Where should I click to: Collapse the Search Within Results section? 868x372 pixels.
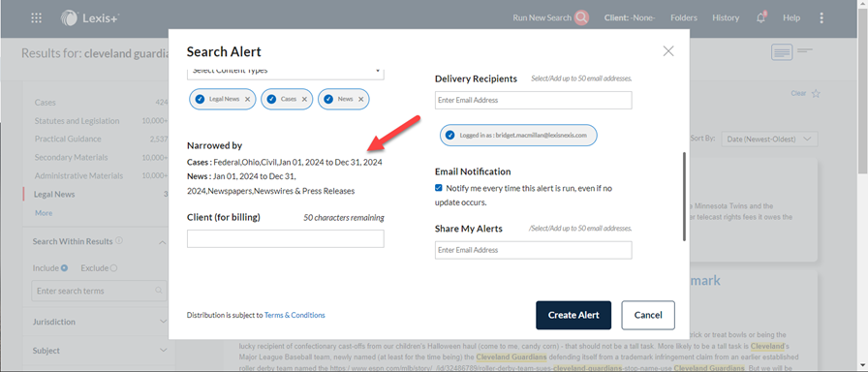pyautogui.click(x=163, y=242)
